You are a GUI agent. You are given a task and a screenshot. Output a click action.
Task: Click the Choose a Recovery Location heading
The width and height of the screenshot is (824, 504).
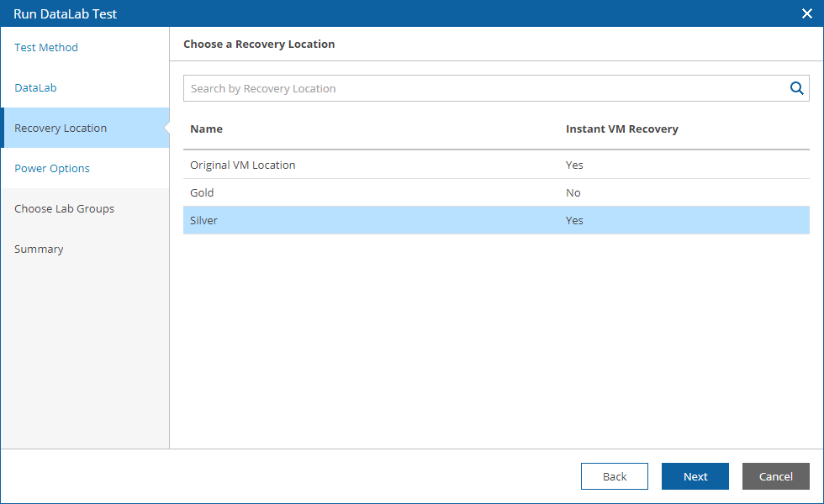[x=259, y=44]
